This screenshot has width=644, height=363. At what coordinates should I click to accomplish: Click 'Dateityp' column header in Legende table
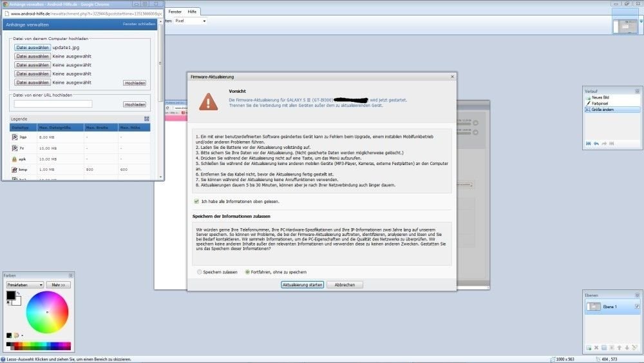click(23, 128)
